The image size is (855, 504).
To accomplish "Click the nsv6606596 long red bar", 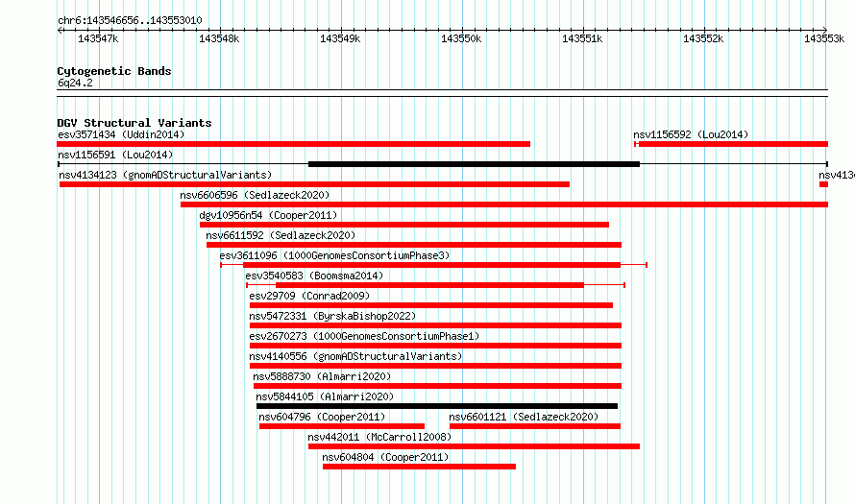I will point(504,204).
